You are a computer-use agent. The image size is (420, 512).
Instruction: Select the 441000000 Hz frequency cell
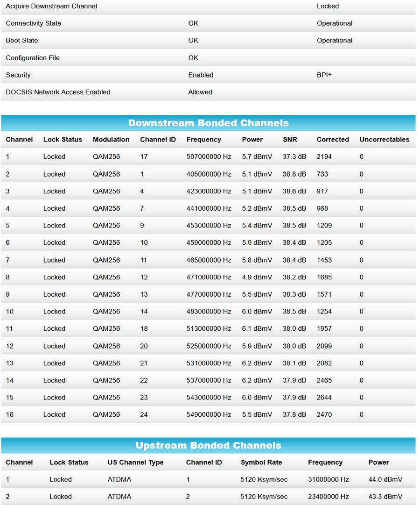[209, 209]
